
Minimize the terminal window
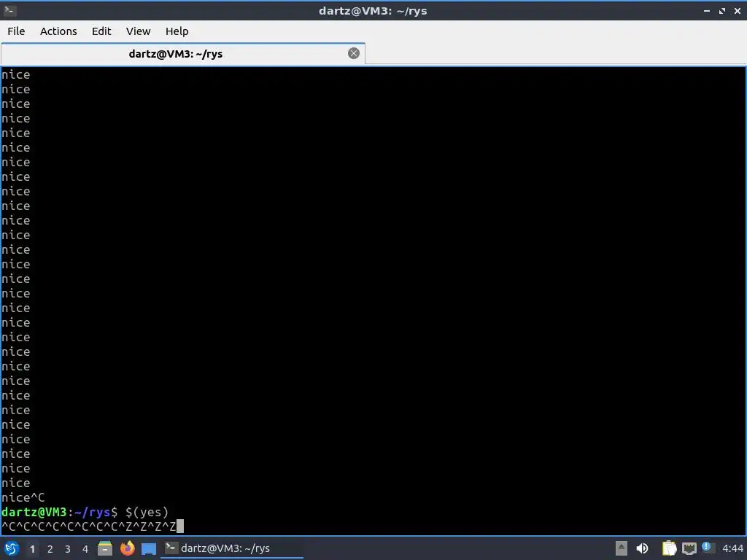pos(707,10)
